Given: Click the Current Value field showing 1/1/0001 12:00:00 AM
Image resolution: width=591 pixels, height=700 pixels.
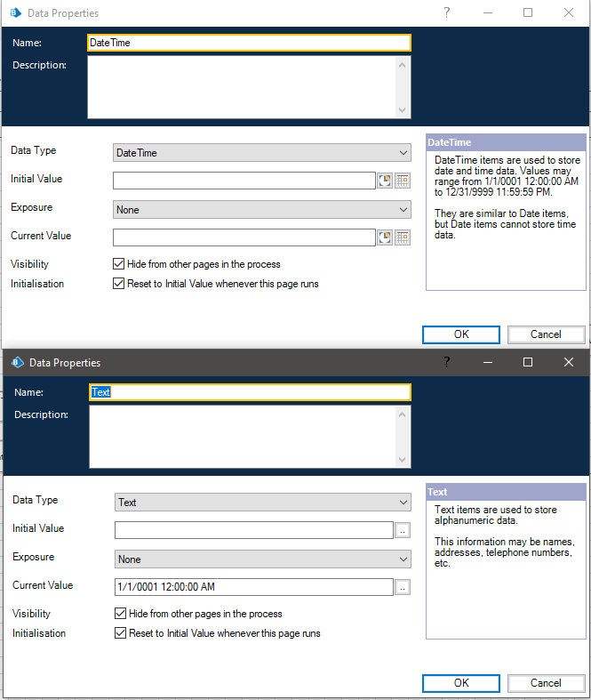Looking at the screenshot, I should click(254, 587).
